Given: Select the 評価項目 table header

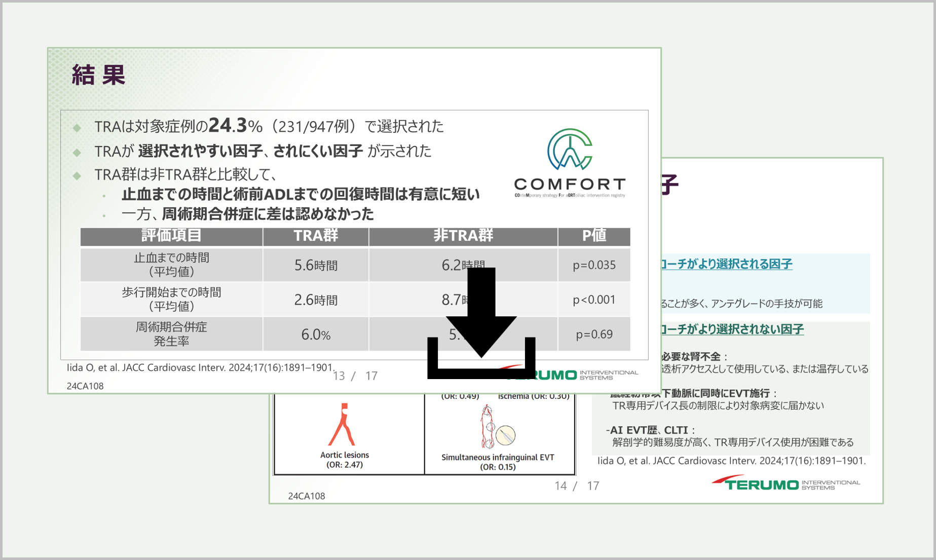Looking at the screenshot, I should pyautogui.click(x=171, y=236).
